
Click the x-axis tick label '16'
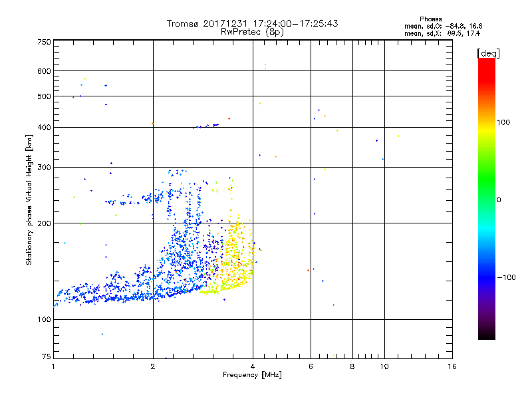452,366
